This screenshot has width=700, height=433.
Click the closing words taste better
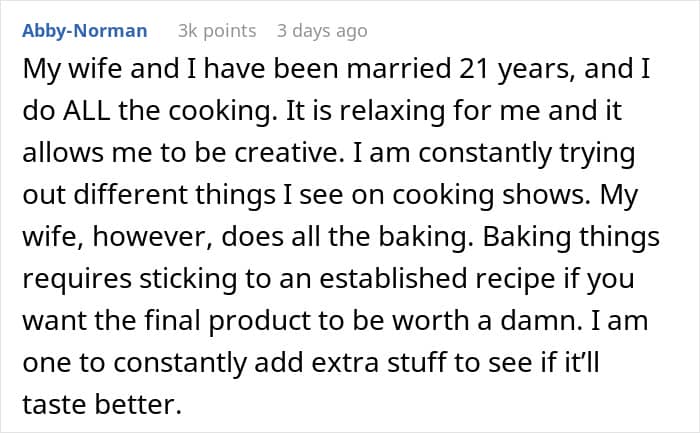pos(102,404)
